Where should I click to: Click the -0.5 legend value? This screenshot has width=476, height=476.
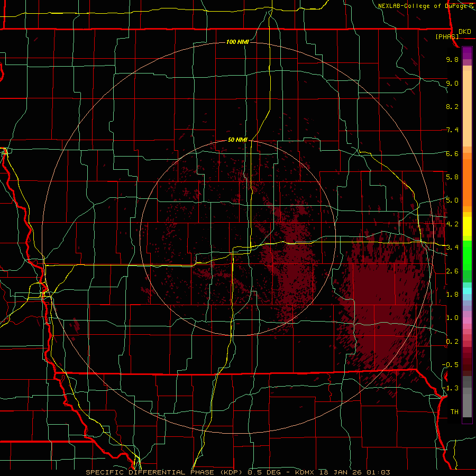(x=450, y=364)
